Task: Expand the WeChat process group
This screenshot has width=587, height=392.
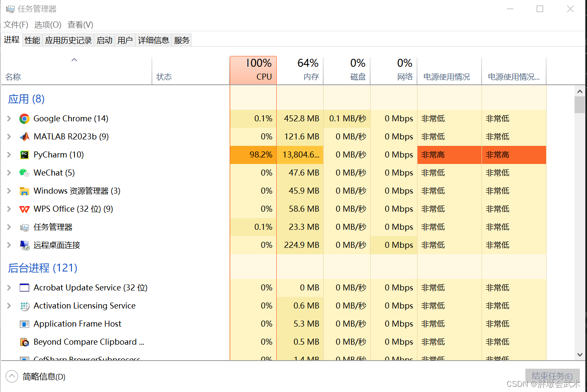Action: tap(9, 173)
